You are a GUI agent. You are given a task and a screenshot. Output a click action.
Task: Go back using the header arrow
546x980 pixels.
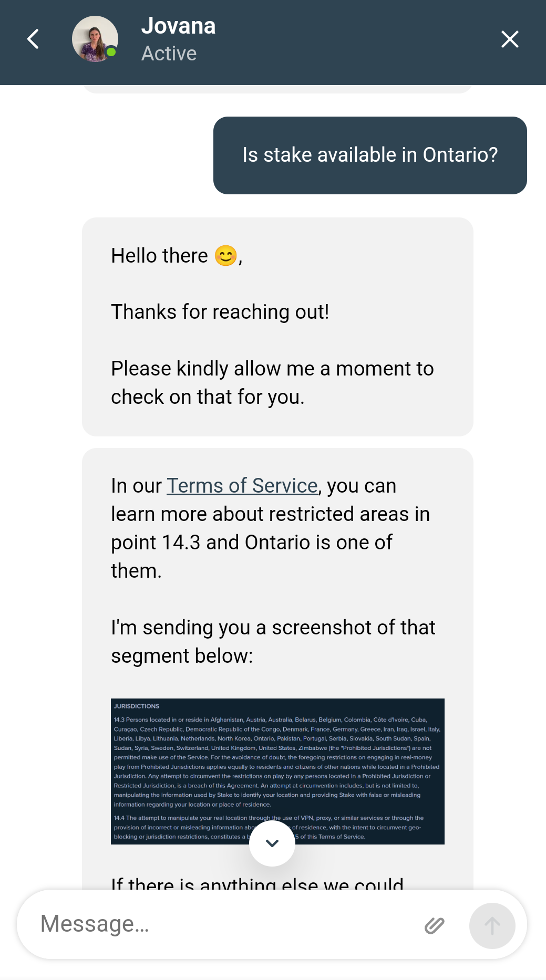click(x=33, y=39)
